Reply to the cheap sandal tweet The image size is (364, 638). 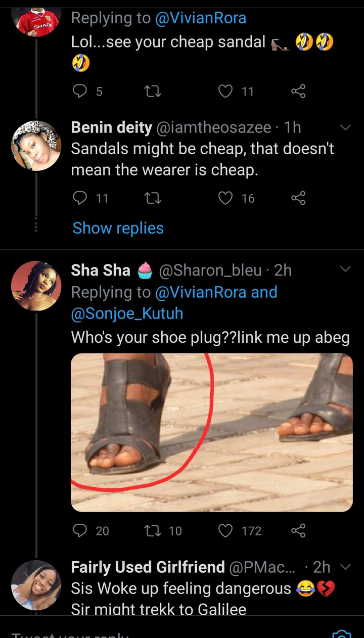80,91
